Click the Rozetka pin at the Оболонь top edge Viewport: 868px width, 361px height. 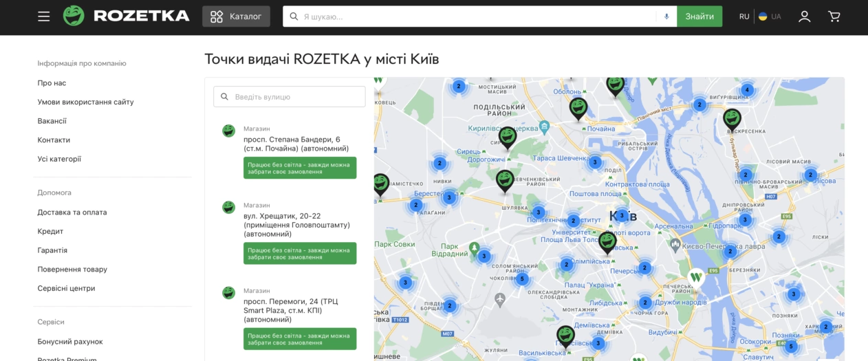[x=615, y=85]
